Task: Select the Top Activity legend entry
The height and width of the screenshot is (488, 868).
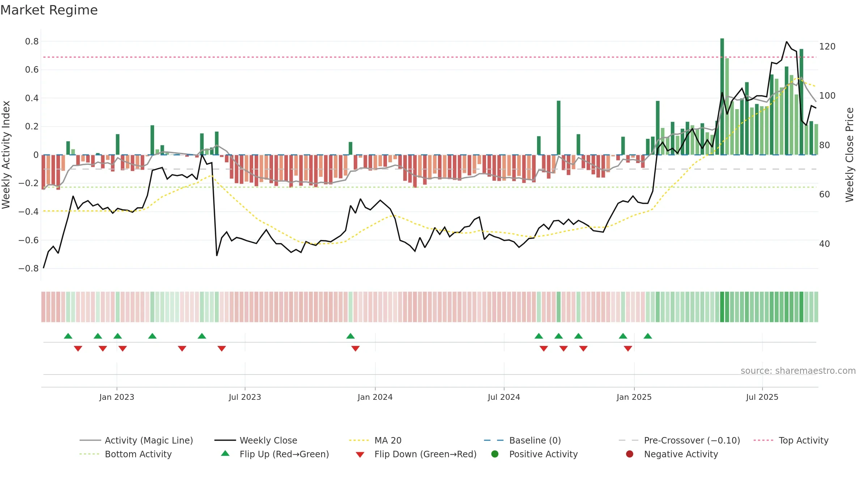Action: click(x=791, y=440)
